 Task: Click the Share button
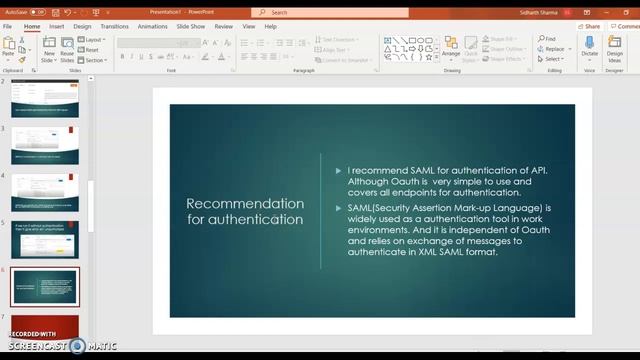(589, 27)
